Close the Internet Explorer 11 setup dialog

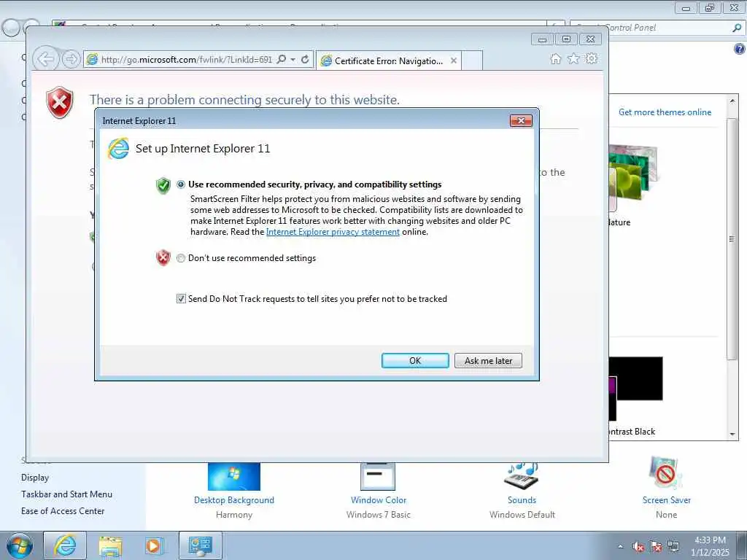521,120
